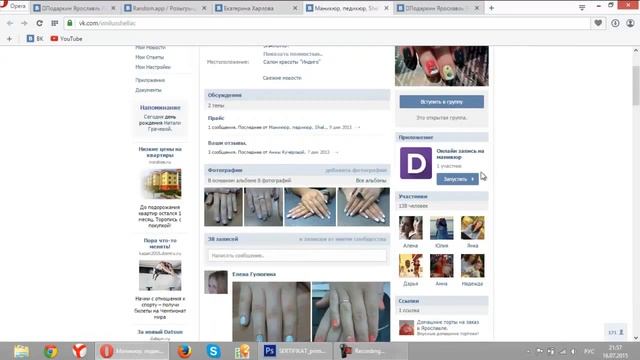This screenshot has width=640, height=360.
Task: Open Приложения in left menu
Action: 150,80
